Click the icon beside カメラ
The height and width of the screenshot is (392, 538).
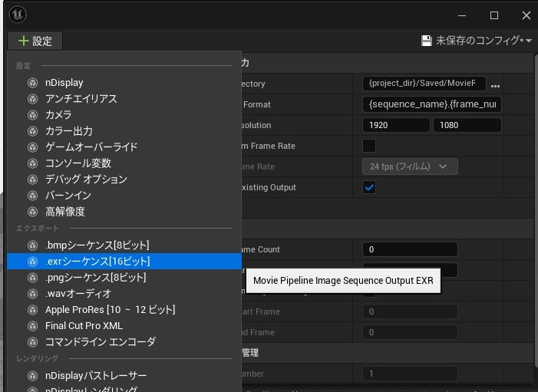tap(32, 115)
